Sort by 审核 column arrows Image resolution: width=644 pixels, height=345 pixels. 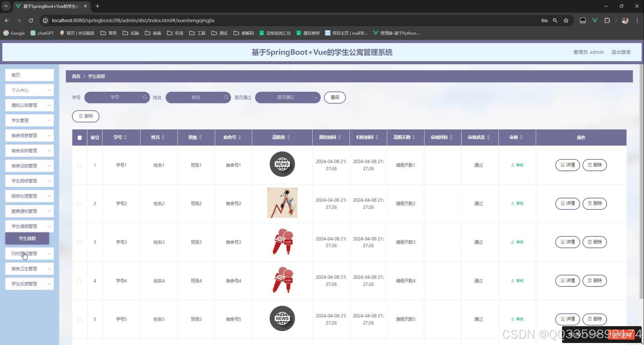521,137
